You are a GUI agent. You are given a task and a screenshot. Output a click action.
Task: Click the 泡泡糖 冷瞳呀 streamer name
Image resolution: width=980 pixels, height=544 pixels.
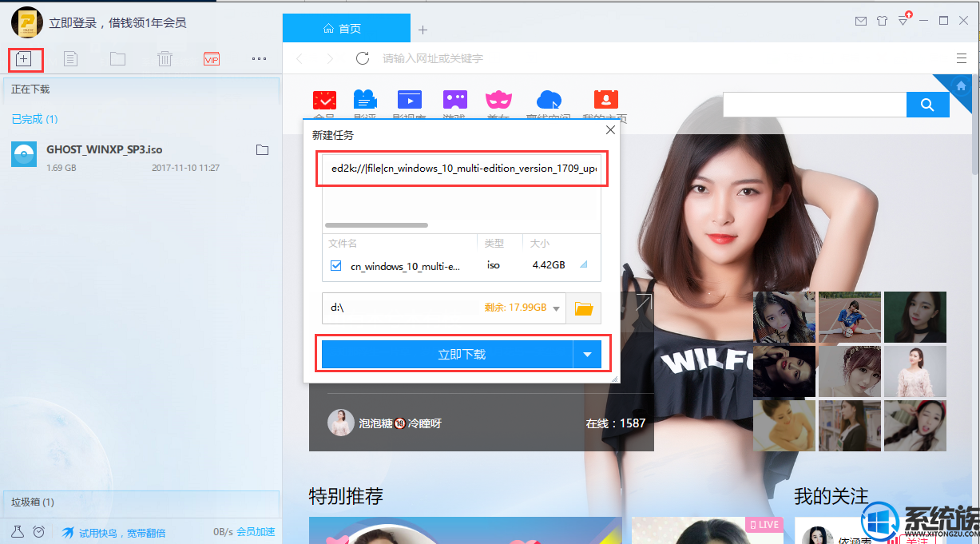[401, 423]
